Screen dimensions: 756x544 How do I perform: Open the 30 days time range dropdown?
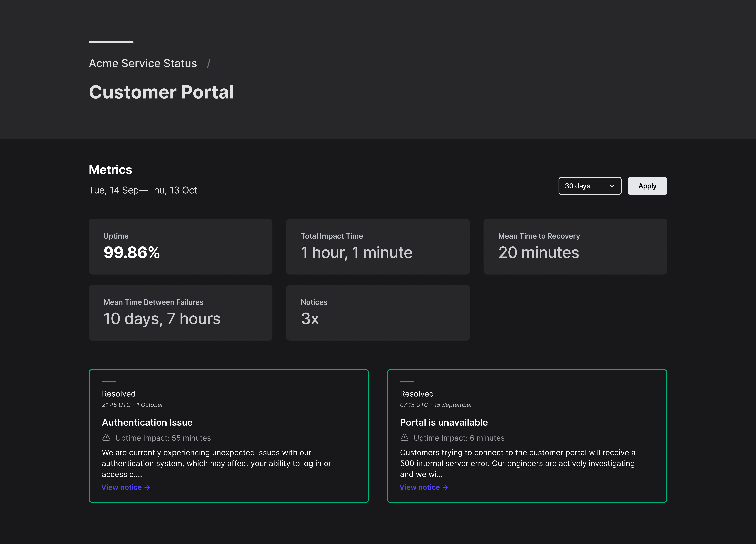click(590, 186)
